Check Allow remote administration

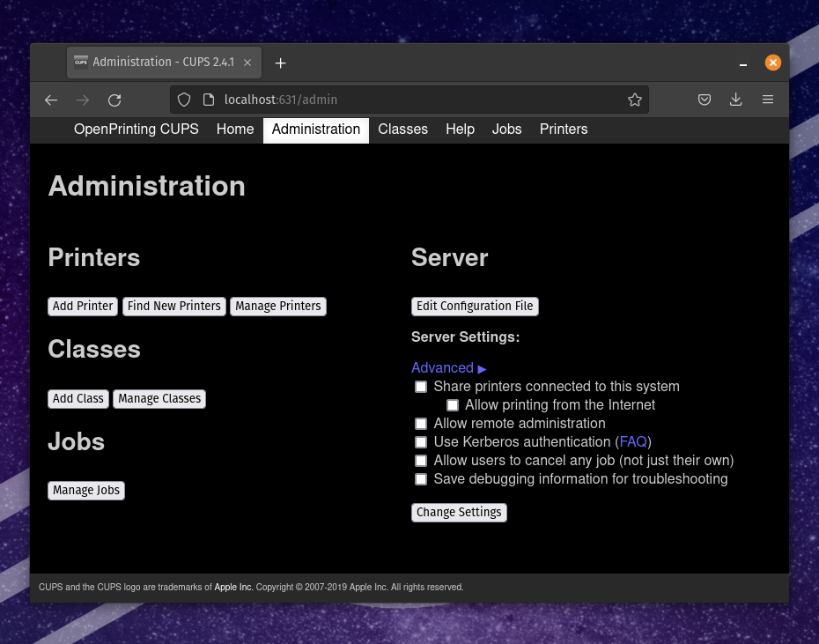[421, 424]
